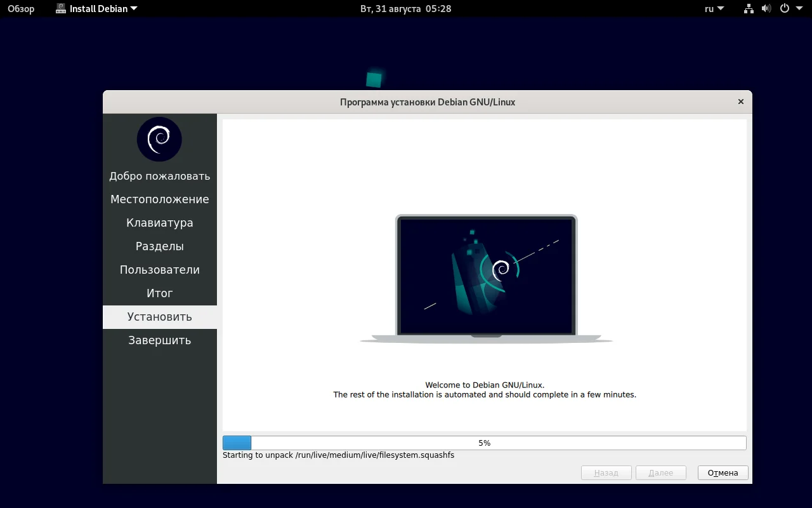Click the power status icon

pyautogui.click(x=785, y=8)
